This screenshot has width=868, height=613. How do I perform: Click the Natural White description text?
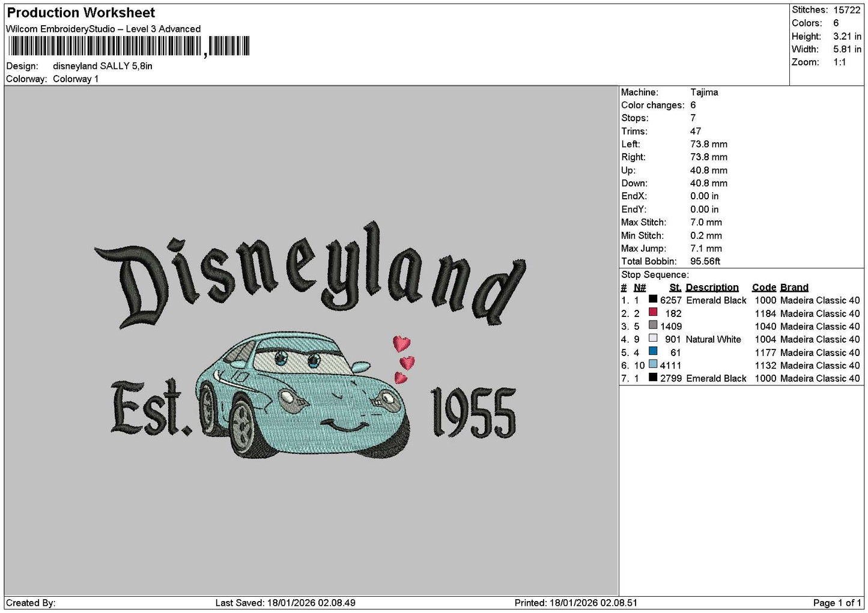pos(714,339)
